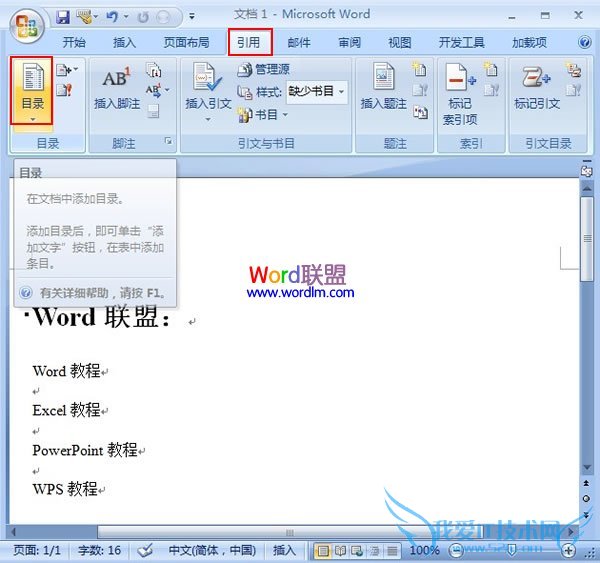Switch to the 插入 tab
600x563 pixels.
point(124,42)
